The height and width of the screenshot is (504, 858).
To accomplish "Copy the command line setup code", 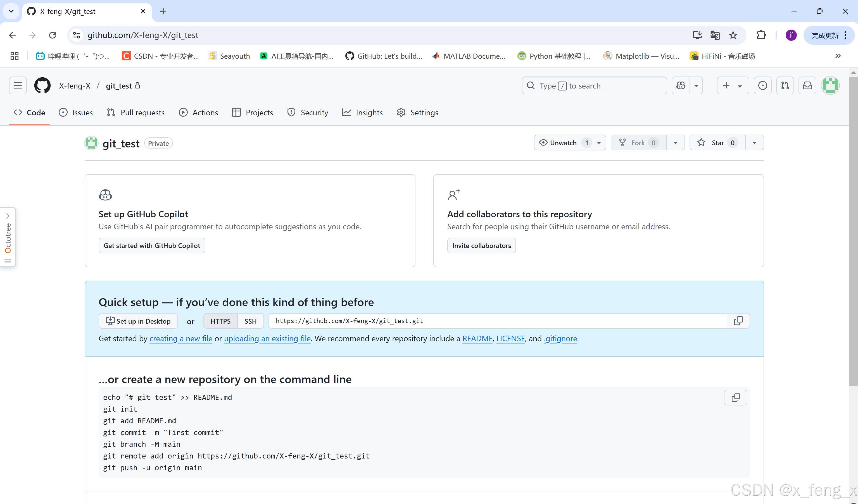I will (x=735, y=398).
